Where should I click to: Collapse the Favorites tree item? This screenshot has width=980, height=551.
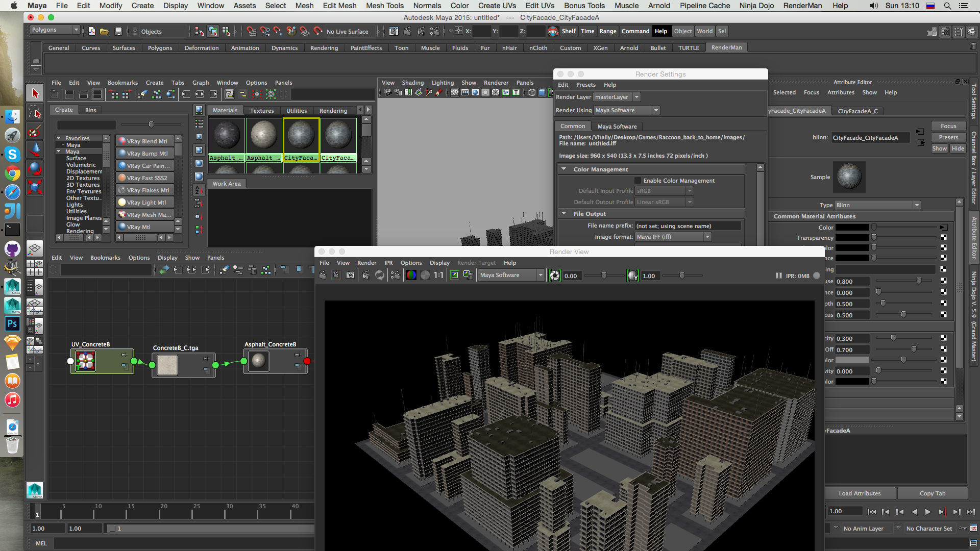click(x=59, y=138)
